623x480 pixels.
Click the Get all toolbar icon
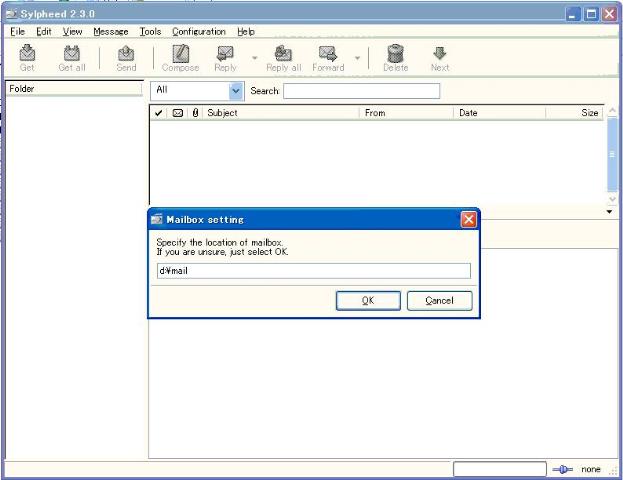(72, 54)
